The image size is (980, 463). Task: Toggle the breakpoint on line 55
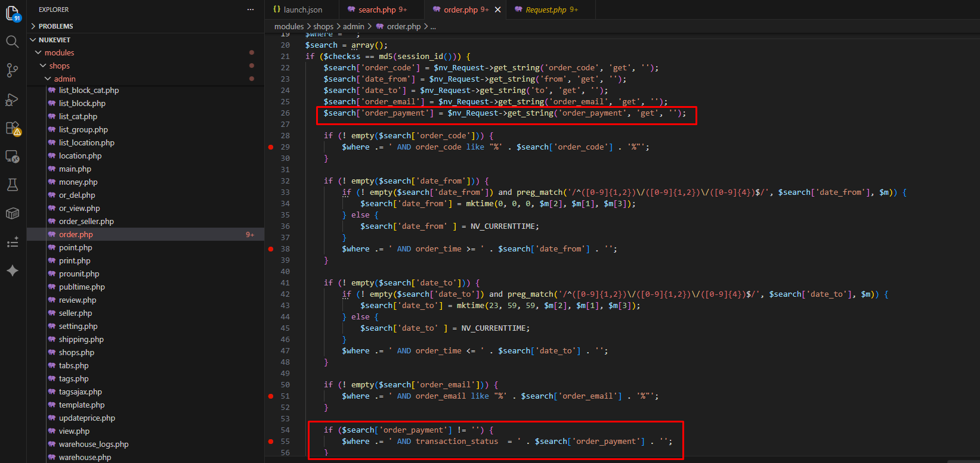pyautogui.click(x=271, y=442)
